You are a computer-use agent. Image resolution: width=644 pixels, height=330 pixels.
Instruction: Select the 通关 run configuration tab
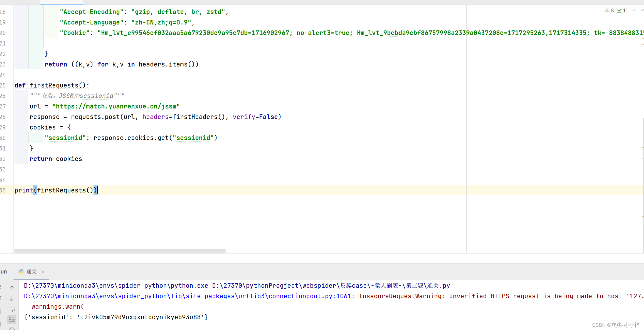coord(31,272)
